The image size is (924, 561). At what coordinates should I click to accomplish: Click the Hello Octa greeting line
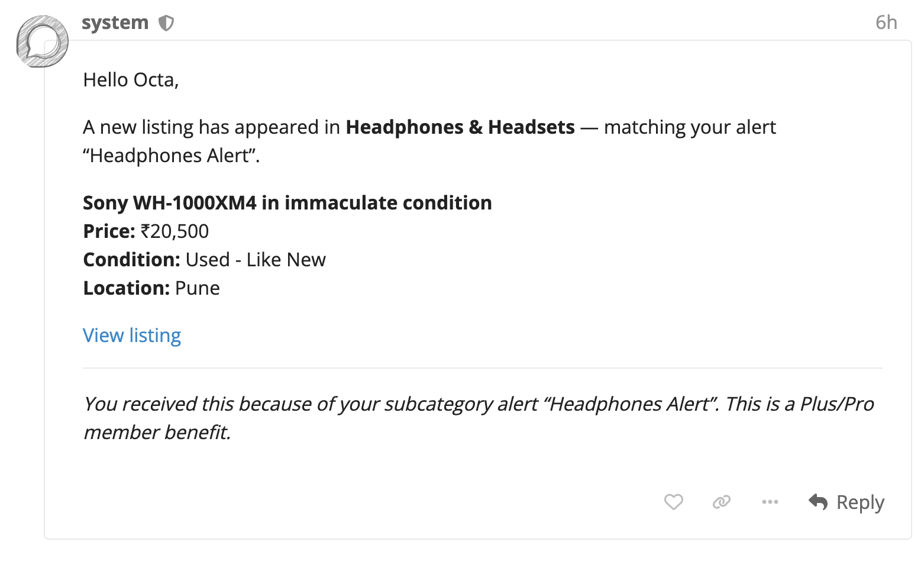coord(131,80)
